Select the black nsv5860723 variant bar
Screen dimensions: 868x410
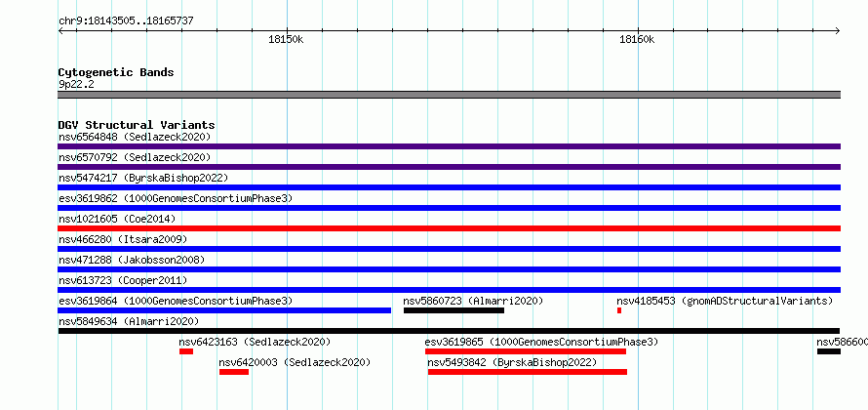[x=454, y=310]
